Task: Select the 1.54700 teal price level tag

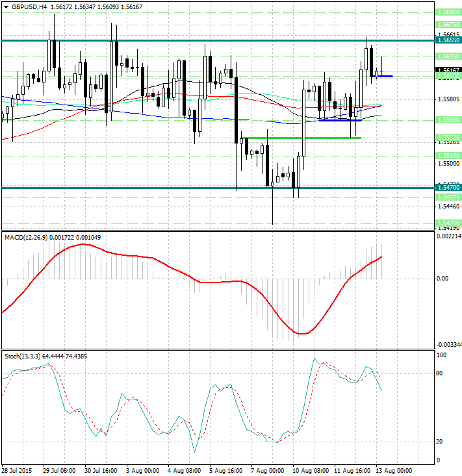Action: [448, 188]
